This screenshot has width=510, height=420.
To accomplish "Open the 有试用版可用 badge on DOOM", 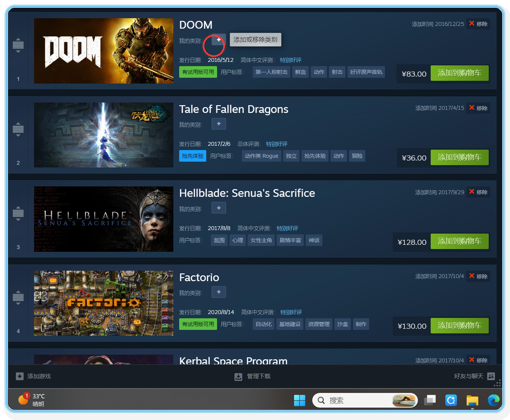I will [198, 72].
